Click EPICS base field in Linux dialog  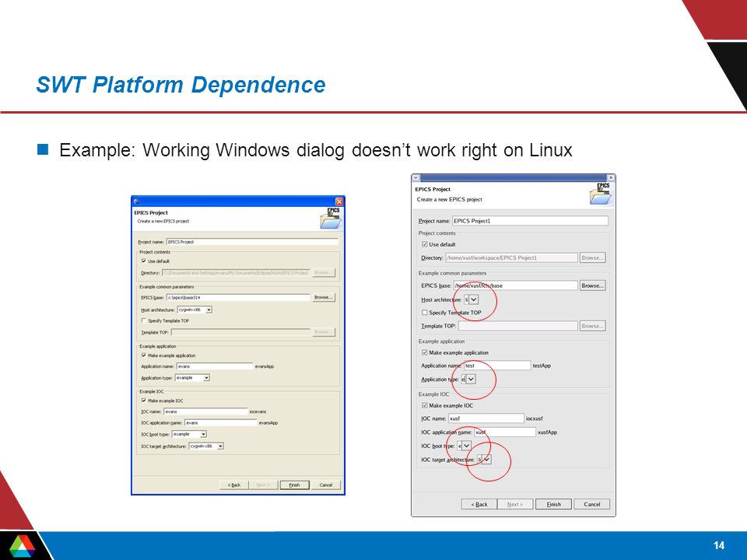515,285
